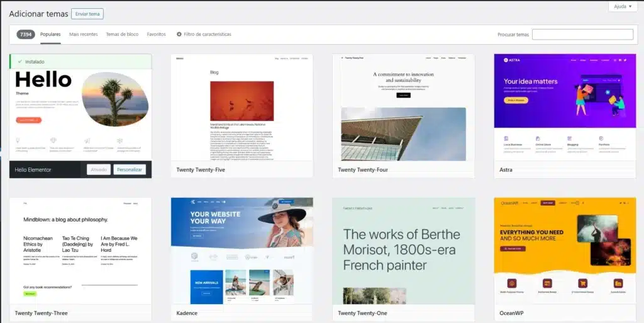This screenshot has width=644, height=323.
Task: Open the Twenty Twenty-Five theme thumbnail
Action: click(242, 108)
